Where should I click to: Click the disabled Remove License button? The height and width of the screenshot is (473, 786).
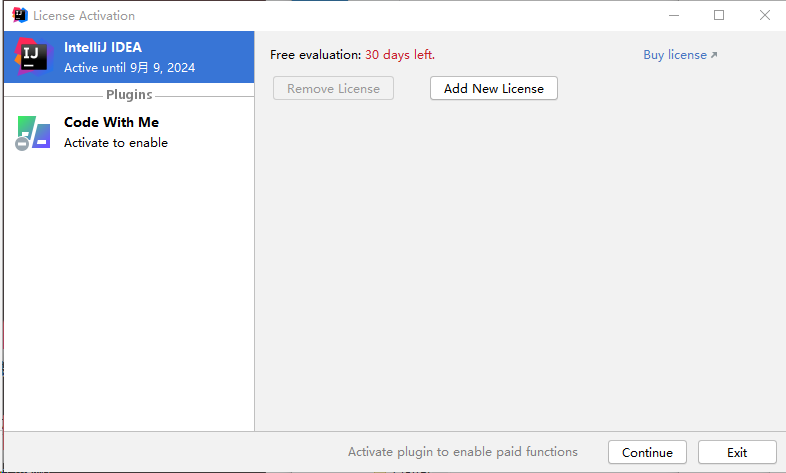click(x=333, y=88)
